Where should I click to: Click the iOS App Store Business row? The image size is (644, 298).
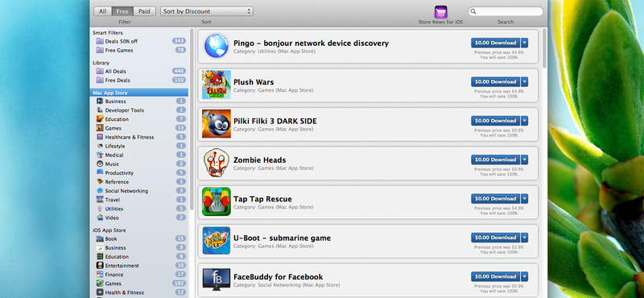click(139, 248)
